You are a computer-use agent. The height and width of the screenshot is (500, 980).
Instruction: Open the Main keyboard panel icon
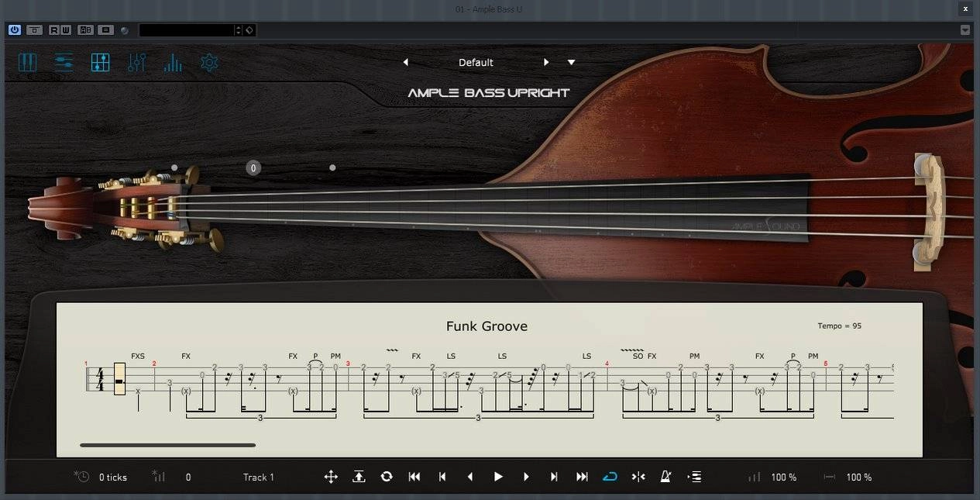tap(28, 62)
